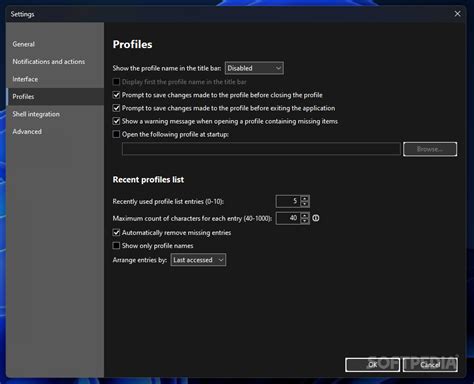
Task: Decrease recently used profile list entries
Action: pos(305,204)
